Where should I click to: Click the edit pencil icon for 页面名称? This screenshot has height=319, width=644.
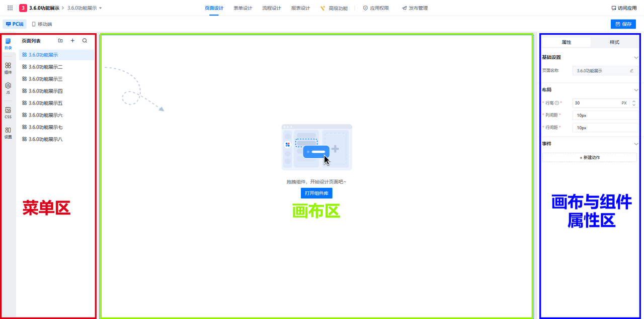pyautogui.click(x=631, y=71)
